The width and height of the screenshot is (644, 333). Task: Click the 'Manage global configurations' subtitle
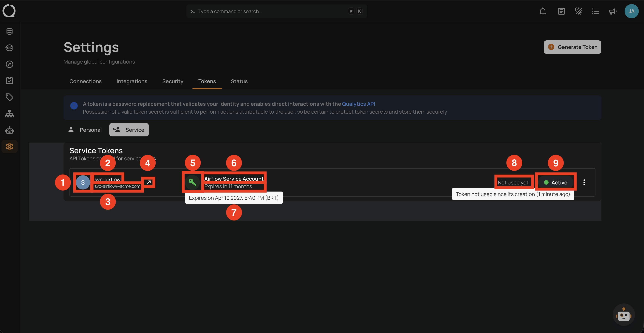pos(99,62)
